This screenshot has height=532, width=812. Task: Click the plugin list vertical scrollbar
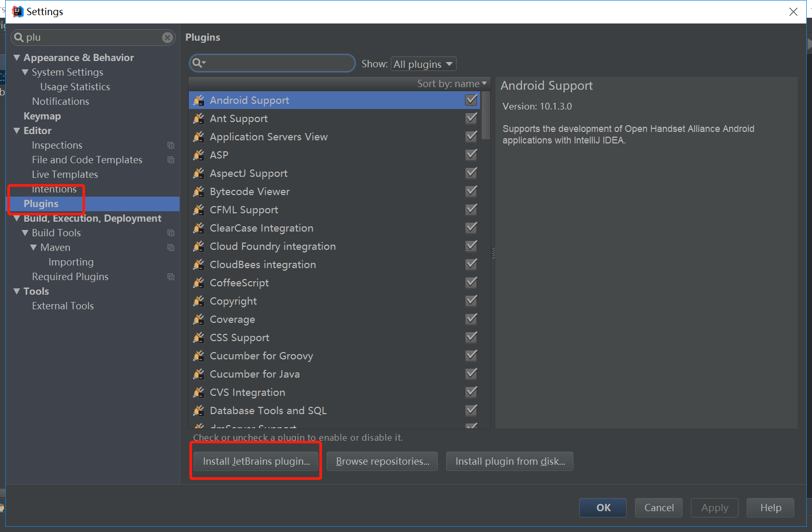click(486, 115)
